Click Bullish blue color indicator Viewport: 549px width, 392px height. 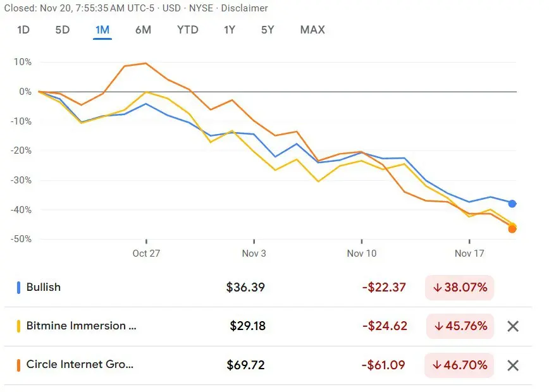click(18, 288)
